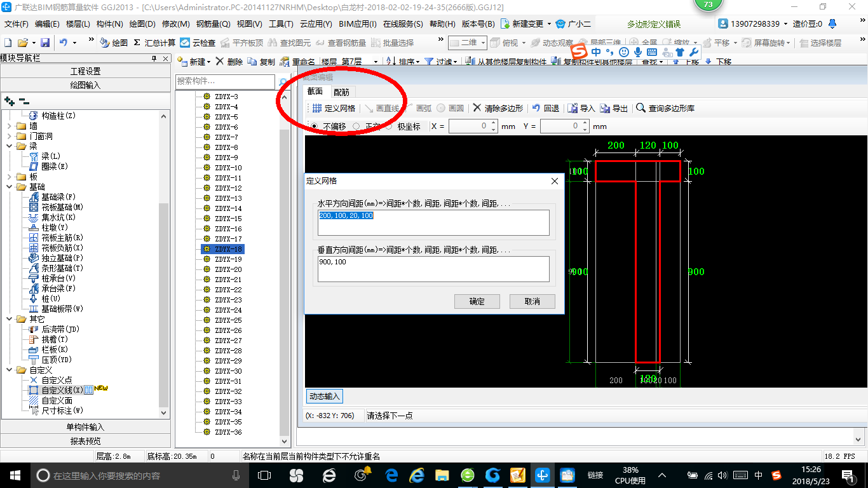Image resolution: width=868 pixels, height=488 pixels.
Task: Expand the 墙 folder
Action: 10,126
